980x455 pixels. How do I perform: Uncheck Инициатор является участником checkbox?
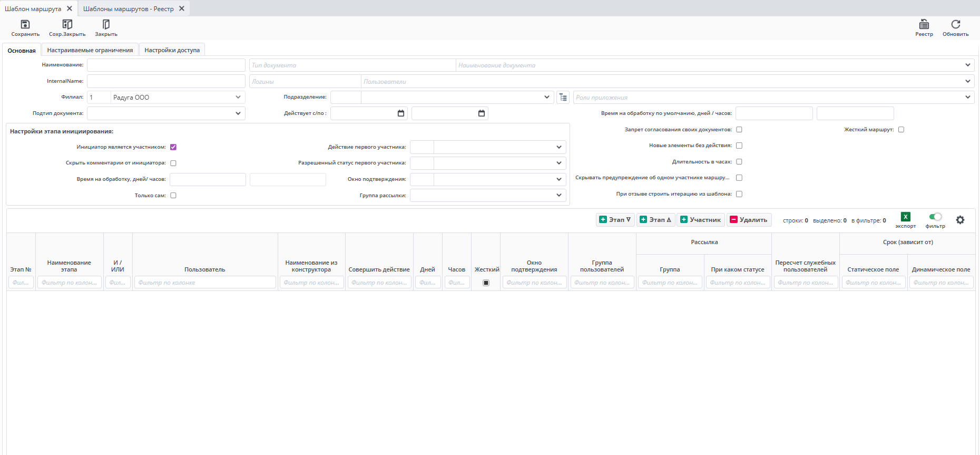click(x=173, y=147)
